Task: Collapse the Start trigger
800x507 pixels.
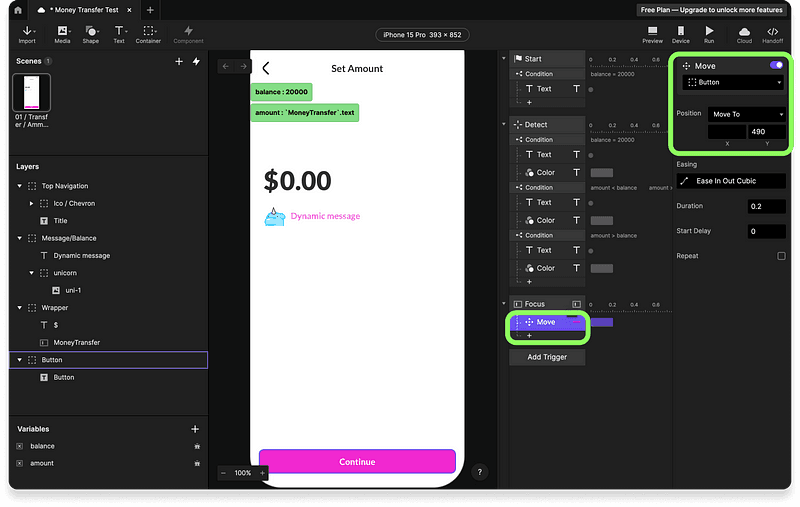Action: tap(504, 58)
